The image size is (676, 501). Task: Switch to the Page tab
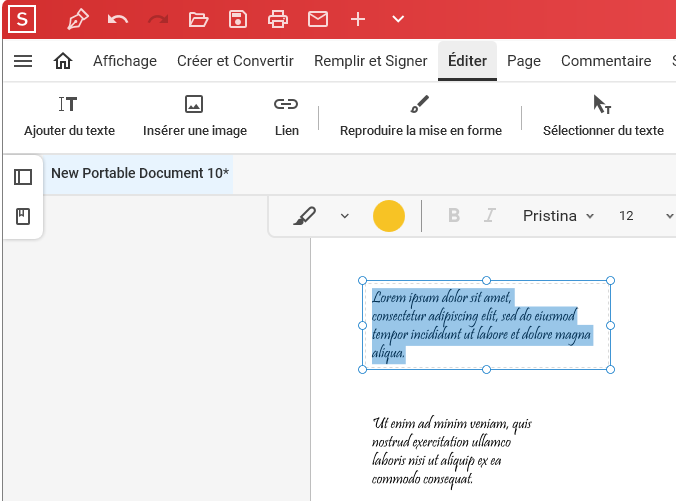524,61
